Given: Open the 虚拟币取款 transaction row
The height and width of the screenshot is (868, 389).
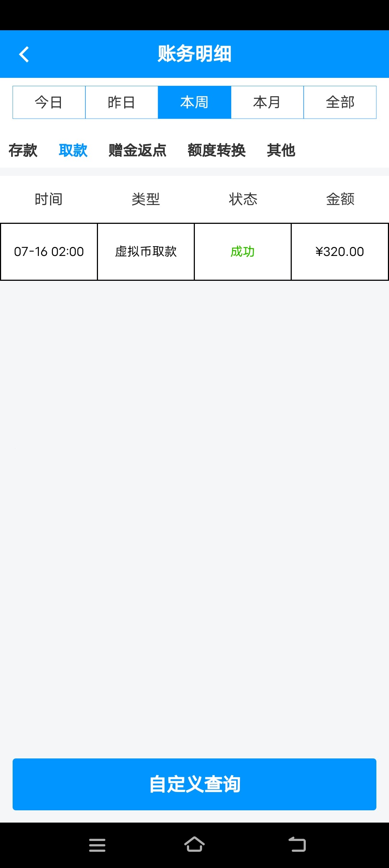Looking at the screenshot, I should [146, 252].
